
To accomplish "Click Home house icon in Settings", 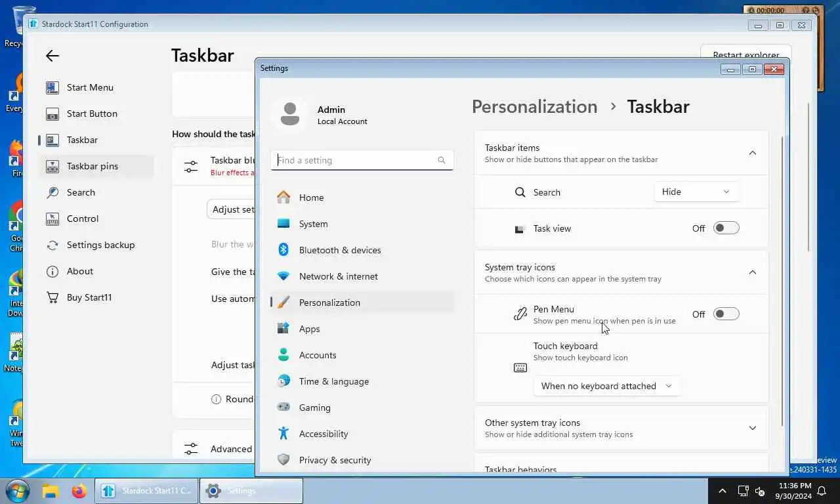I will coord(283,197).
